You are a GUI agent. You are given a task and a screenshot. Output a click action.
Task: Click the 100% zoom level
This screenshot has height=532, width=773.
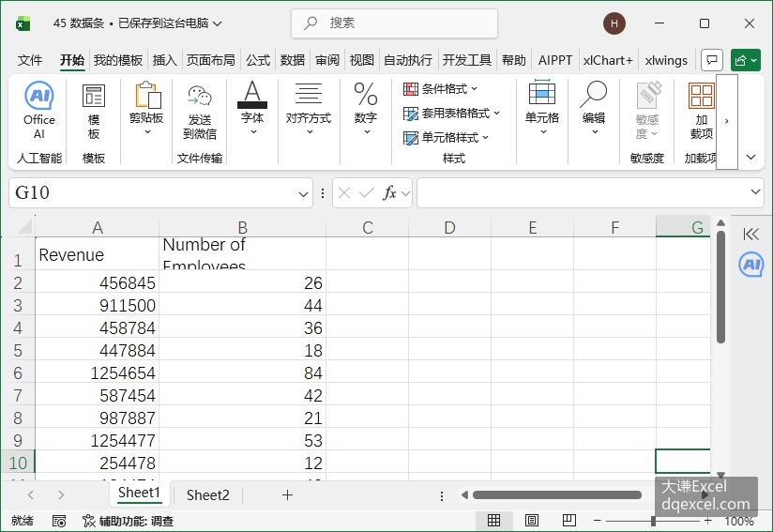738,521
